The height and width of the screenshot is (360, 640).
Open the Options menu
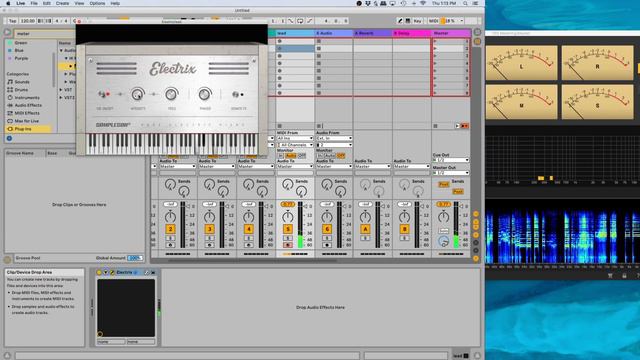[x=97, y=3]
